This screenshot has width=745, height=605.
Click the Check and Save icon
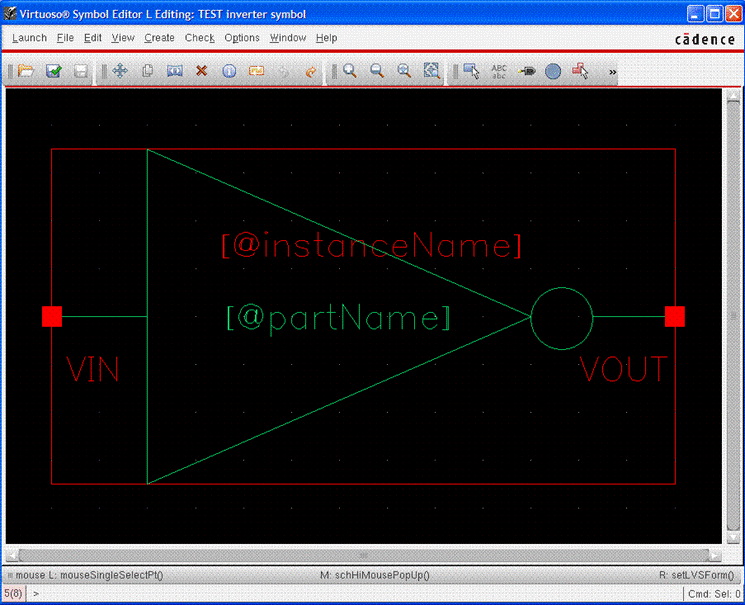point(54,72)
